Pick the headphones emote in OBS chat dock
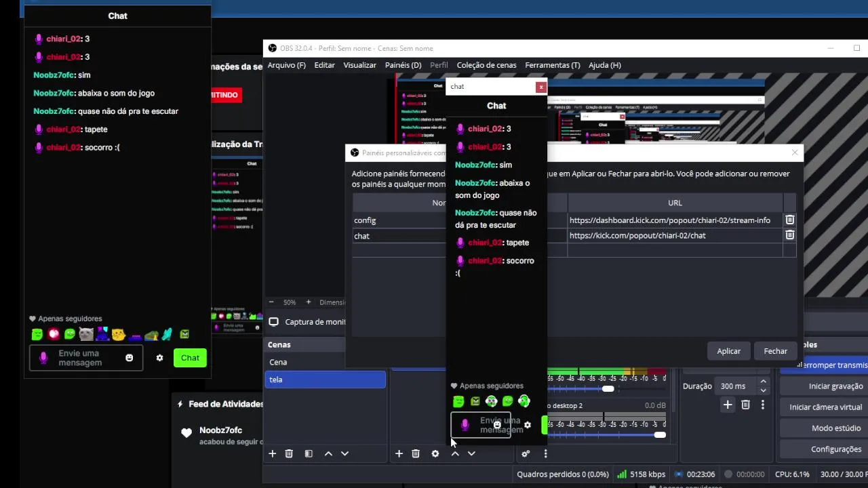The width and height of the screenshot is (868, 488). point(524,401)
